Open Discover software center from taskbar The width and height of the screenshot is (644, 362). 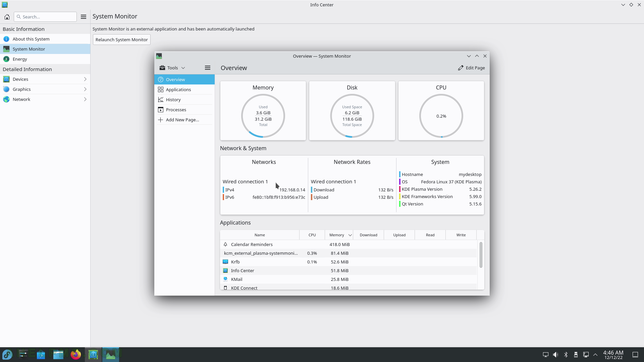pyautogui.click(x=41, y=354)
